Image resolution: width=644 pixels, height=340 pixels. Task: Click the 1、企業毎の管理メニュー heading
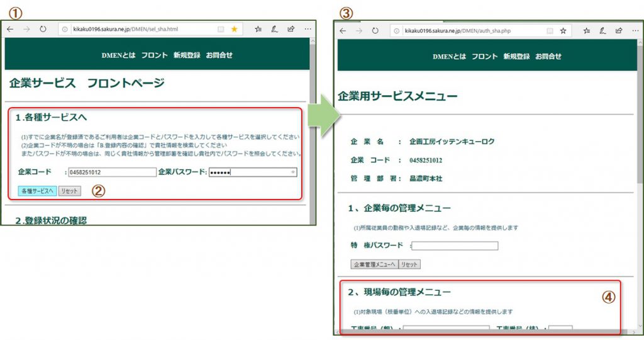click(399, 208)
